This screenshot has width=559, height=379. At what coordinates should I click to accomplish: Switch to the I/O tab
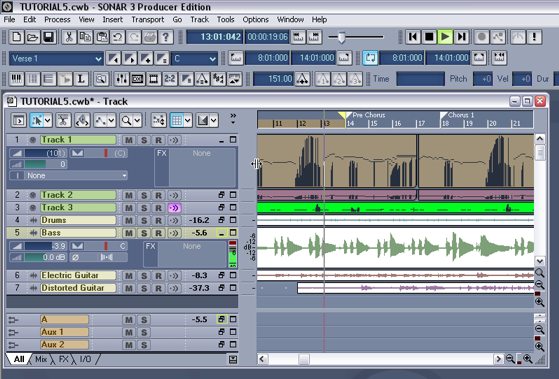pyautogui.click(x=85, y=359)
